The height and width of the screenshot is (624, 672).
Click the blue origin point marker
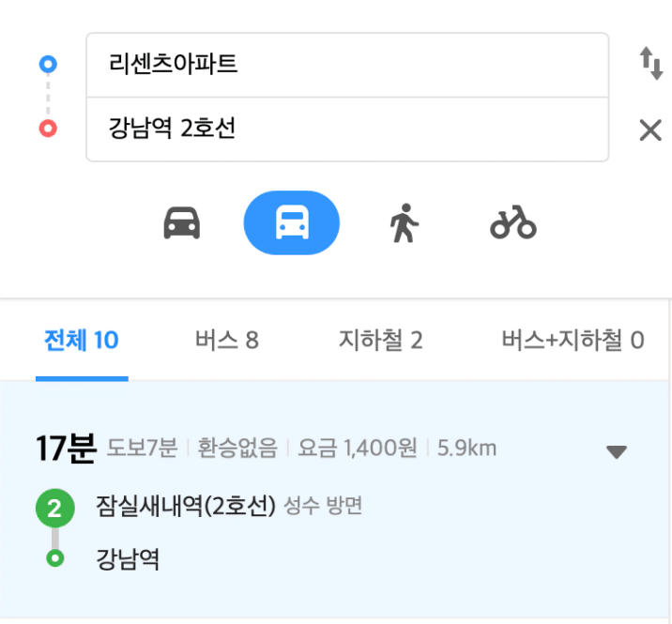[48, 65]
